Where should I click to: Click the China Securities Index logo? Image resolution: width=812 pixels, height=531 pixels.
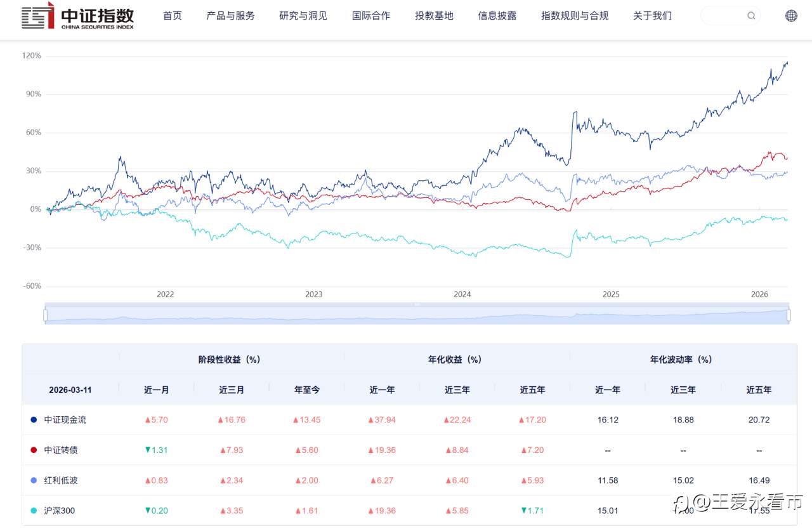[x=78, y=15]
